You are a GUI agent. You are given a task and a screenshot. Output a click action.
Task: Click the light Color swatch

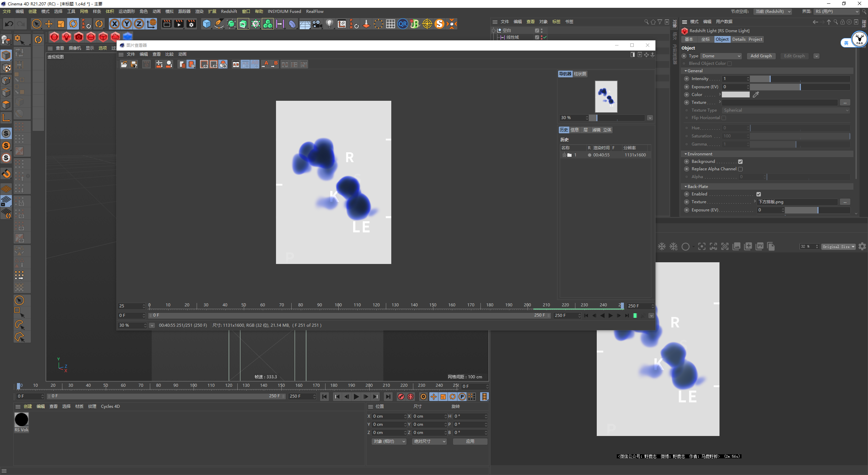pyautogui.click(x=735, y=95)
